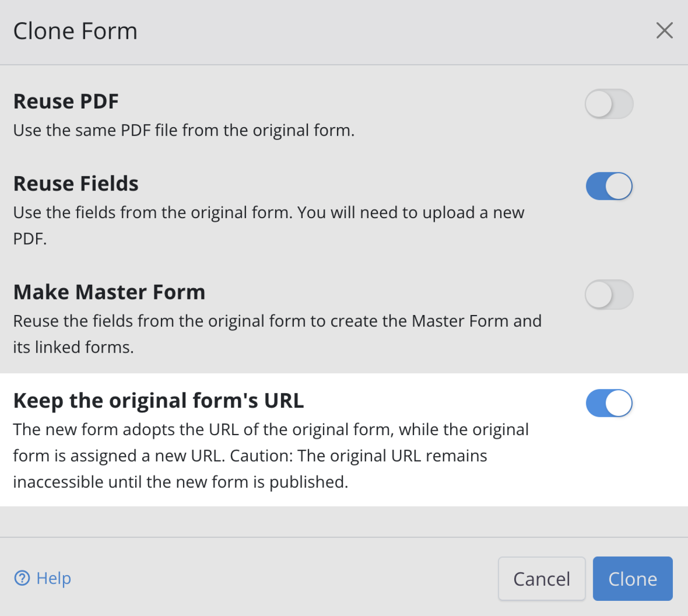The height and width of the screenshot is (616, 688).
Task: Select the Make Master Form heading
Action: click(x=109, y=292)
